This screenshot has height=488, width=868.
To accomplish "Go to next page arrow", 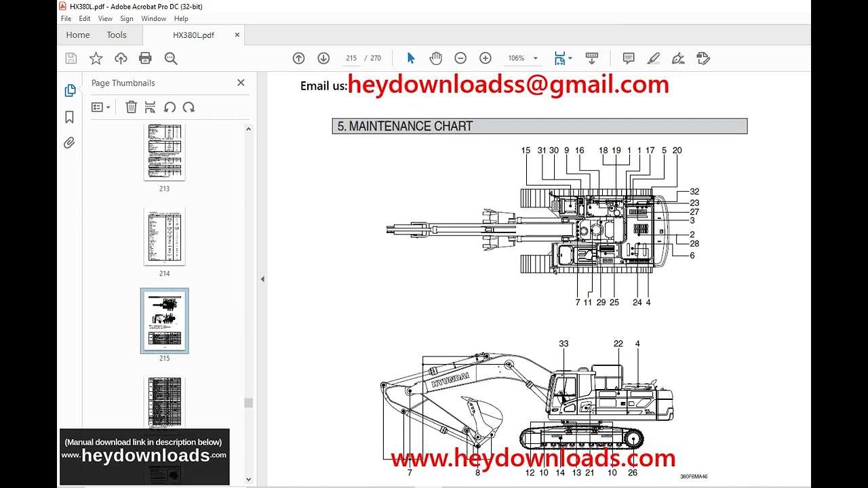I will 323,58.
